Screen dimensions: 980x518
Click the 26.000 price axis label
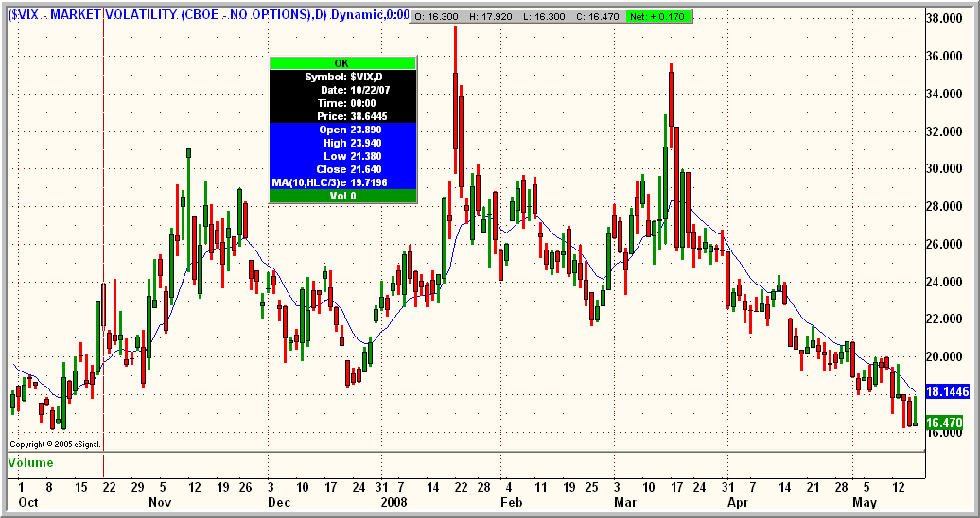[x=944, y=244]
